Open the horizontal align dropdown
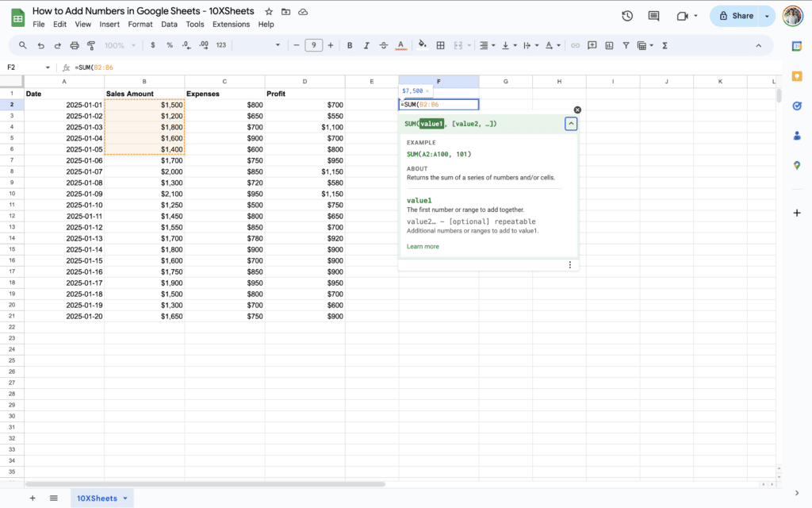Image resolution: width=812 pixels, height=508 pixels. (485, 45)
